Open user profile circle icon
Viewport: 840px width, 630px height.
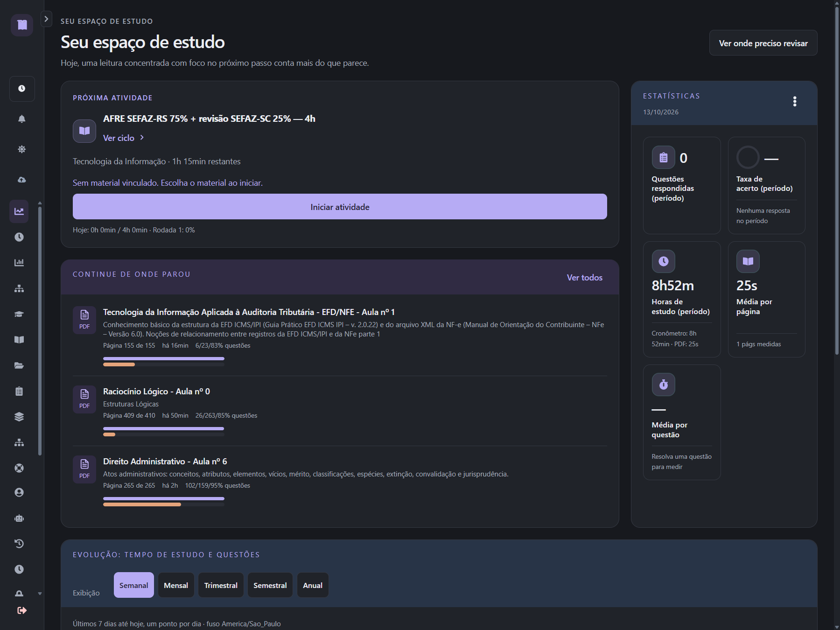point(19,492)
